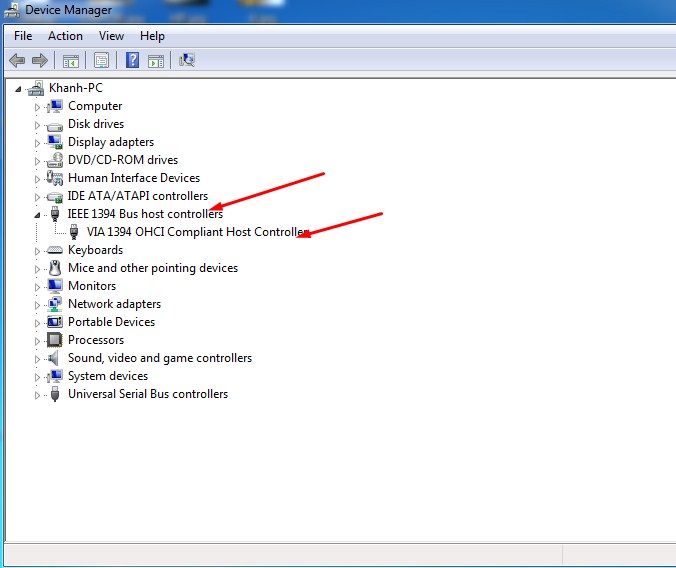Select the Keyboards label

[95, 250]
